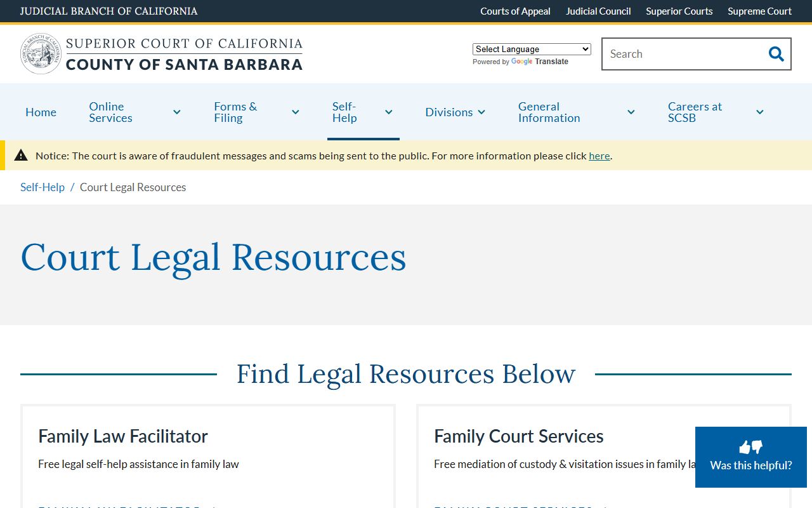Image resolution: width=812 pixels, height=508 pixels.
Task: Click the 'Was this helpful?' feedback button
Action: tap(751, 457)
